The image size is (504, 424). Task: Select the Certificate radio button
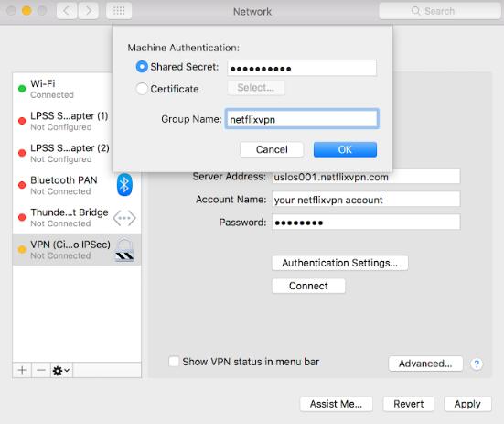tap(142, 89)
